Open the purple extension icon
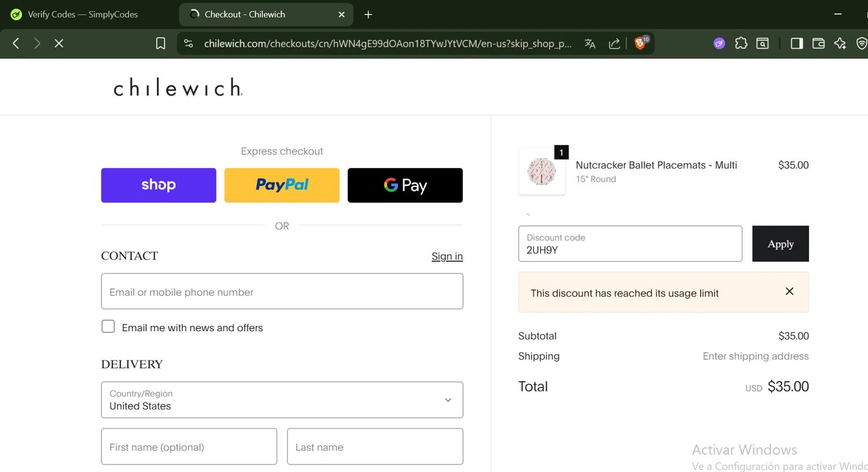868x472 pixels. coord(719,43)
